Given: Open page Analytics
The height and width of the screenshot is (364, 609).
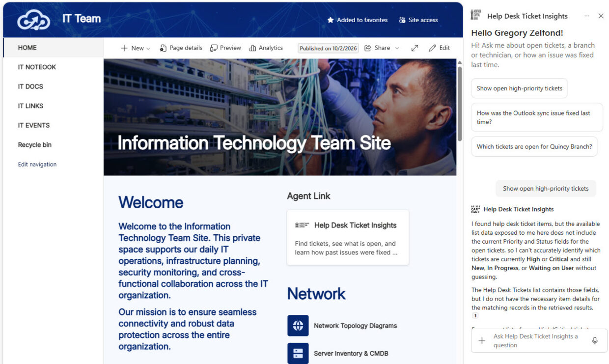Looking at the screenshot, I should click(x=266, y=48).
